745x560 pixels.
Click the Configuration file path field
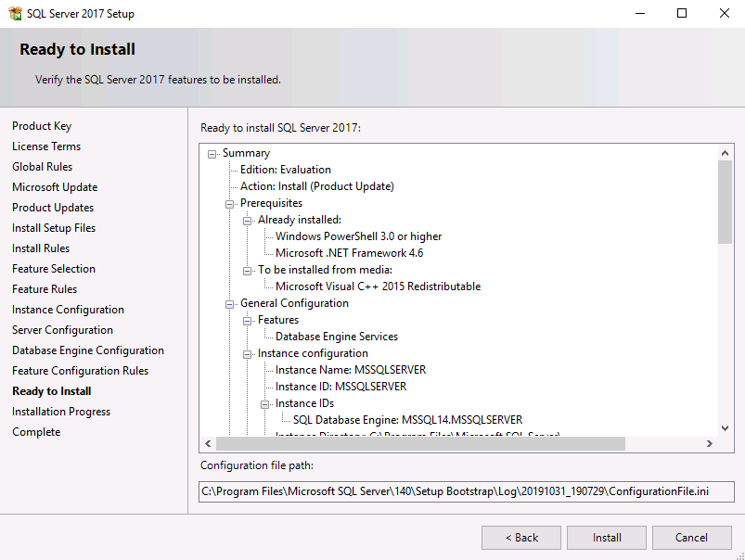click(466, 491)
